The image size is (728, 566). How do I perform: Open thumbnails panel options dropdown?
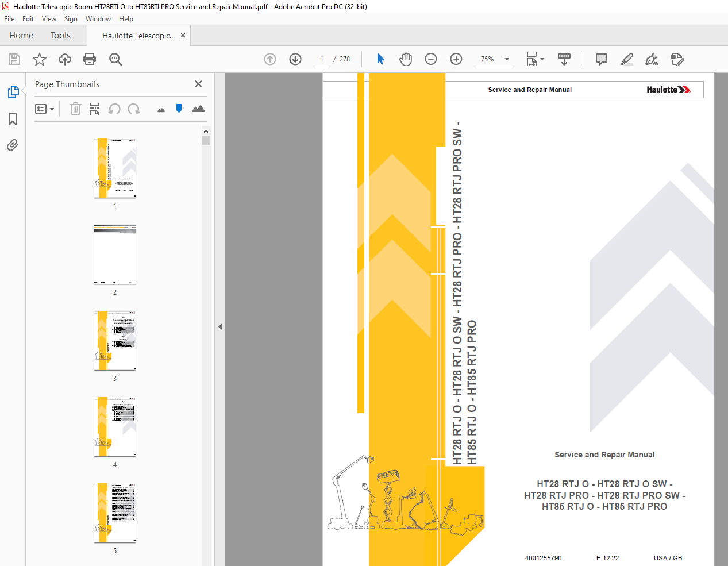pos(44,109)
